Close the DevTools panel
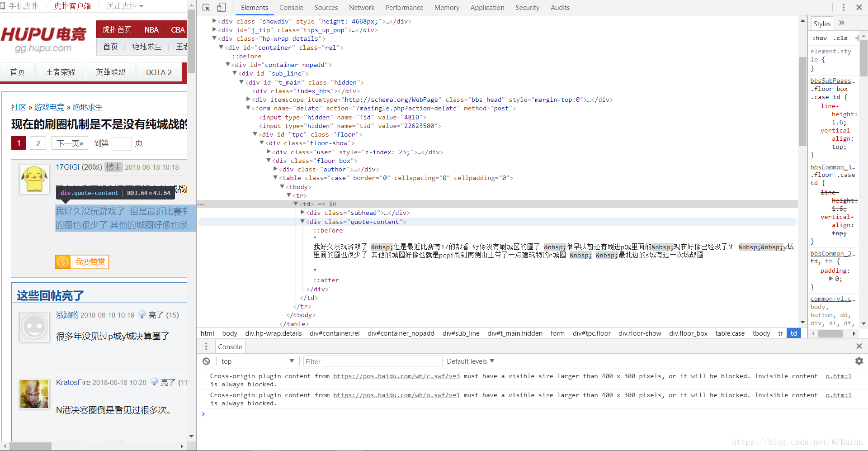The image size is (868, 451). 859,7
